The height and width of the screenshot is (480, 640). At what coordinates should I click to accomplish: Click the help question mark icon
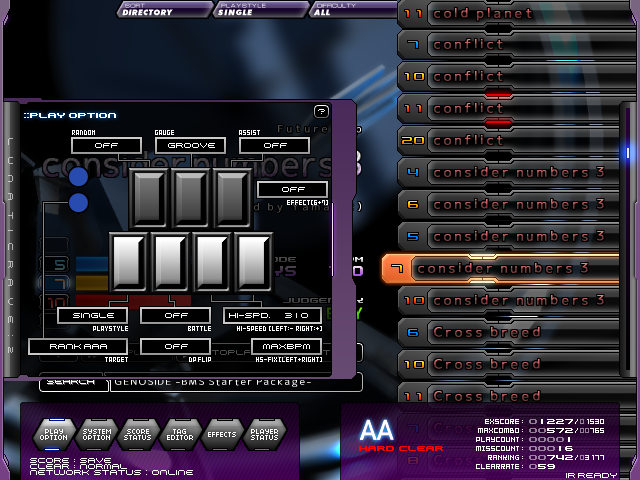point(321,112)
